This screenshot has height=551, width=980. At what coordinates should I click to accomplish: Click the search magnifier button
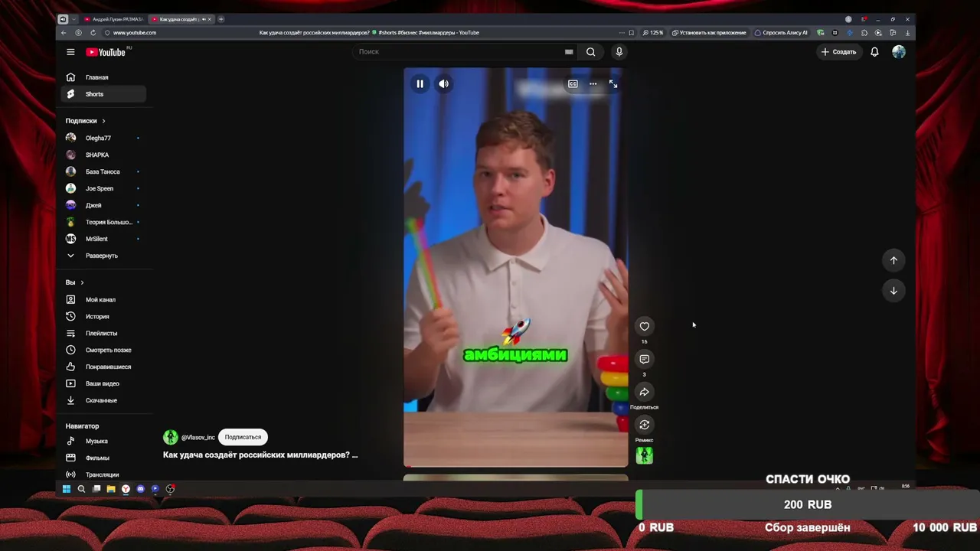(590, 52)
